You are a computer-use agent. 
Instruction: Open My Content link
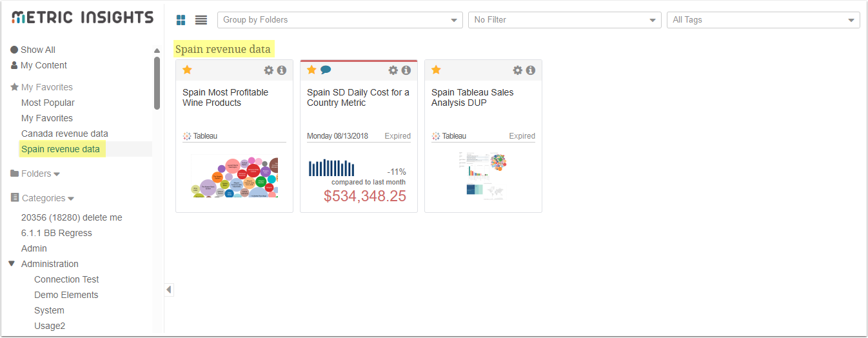pyautogui.click(x=43, y=65)
